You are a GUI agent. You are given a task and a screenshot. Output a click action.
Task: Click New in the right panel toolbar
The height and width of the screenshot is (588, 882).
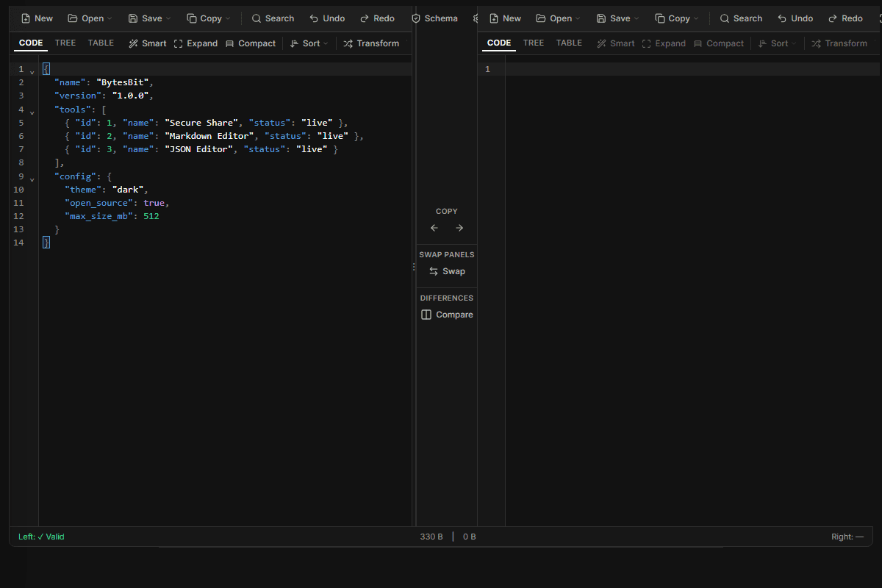[x=506, y=18]
